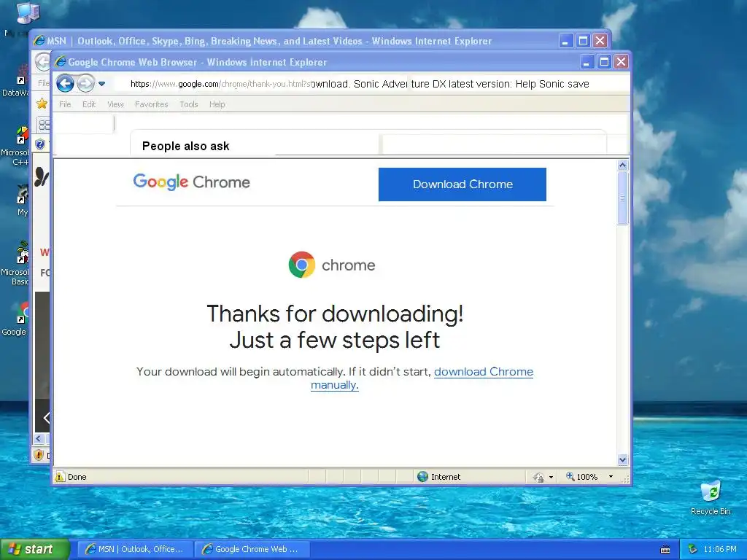
Task: Open the Favorites menu
Action: click(x=152, y=104)
